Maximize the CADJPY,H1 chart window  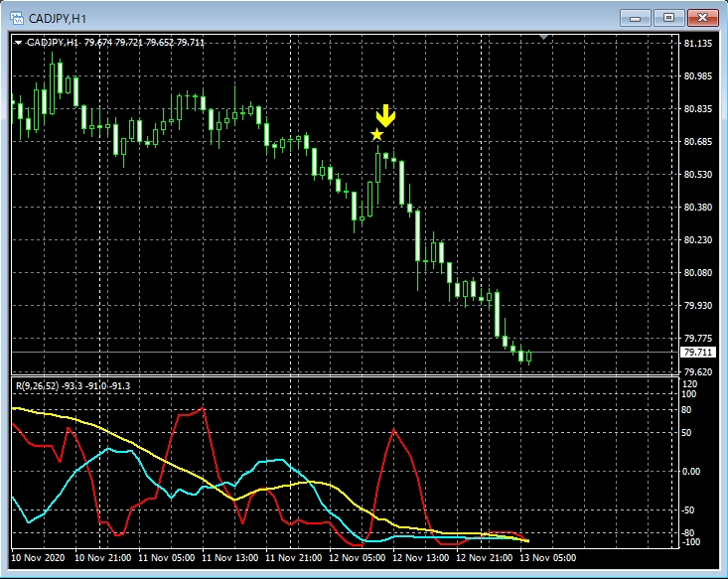point(669,17)
